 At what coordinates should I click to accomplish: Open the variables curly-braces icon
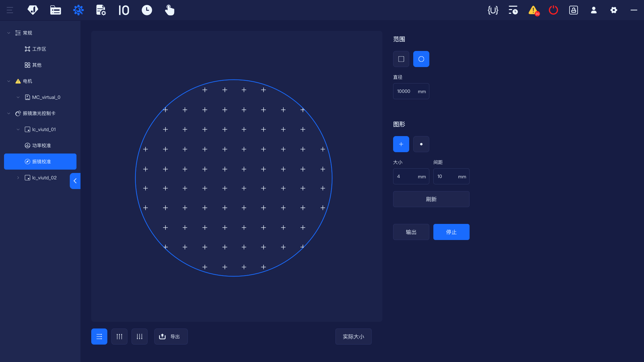point(493,10)
